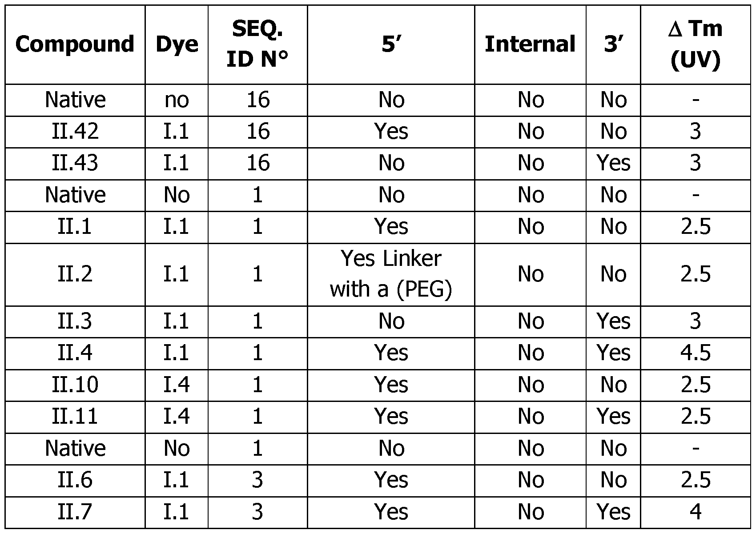Select the 4.5 Δ Tm value cell
The height and width of the screenshot is (534, 756).
[695, 353]
